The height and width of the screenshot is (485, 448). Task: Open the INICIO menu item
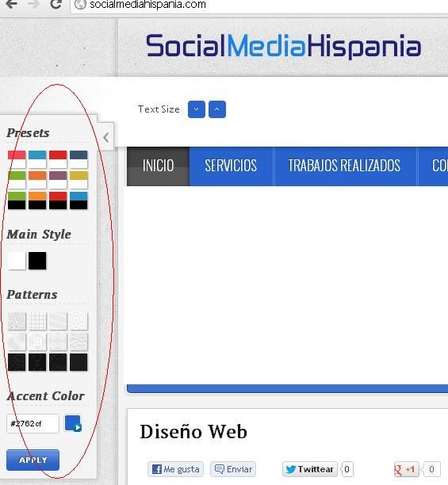[158, 166]
